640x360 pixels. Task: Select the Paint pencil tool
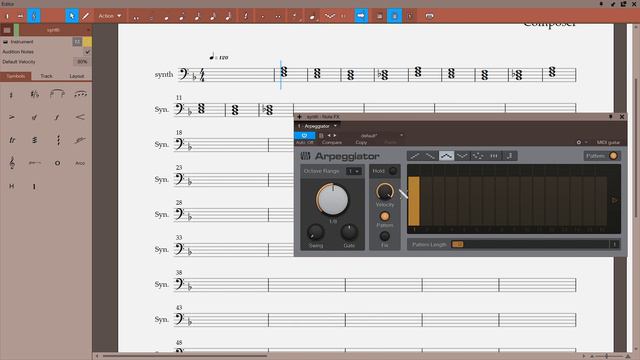tap(86, 16)
